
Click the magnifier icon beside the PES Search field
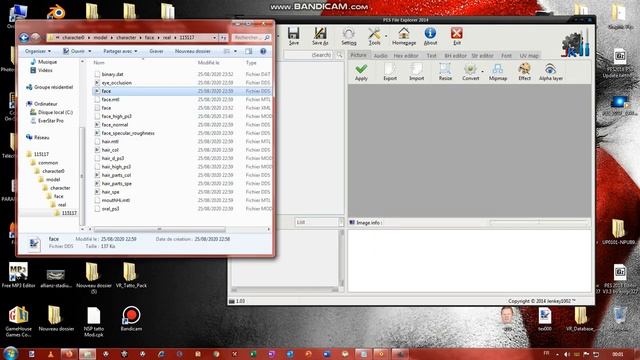tap(339, 55)
